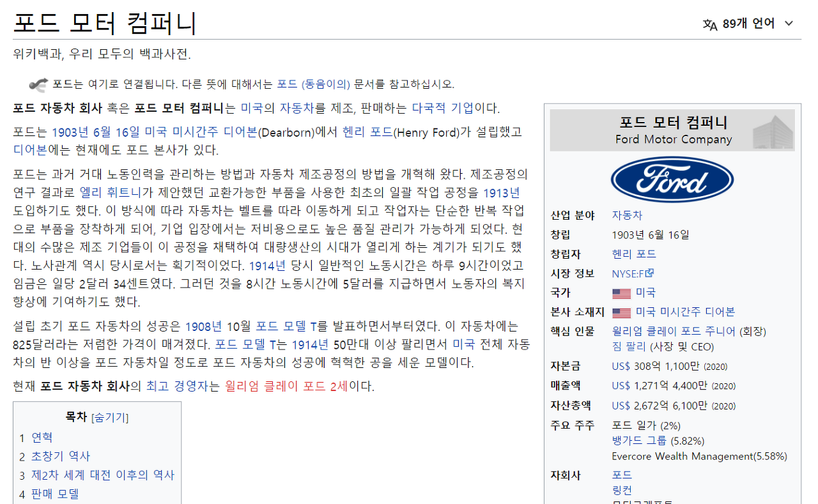Open 미국 link in infobox 국가 row
Screen dimensions: 818x504
click(645, 293)
